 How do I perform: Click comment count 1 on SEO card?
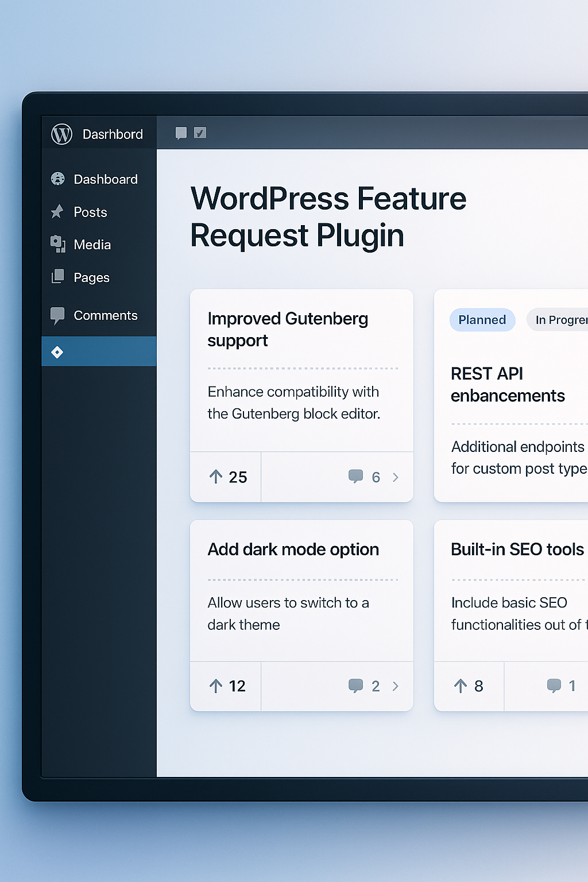[x=572, y=686]
